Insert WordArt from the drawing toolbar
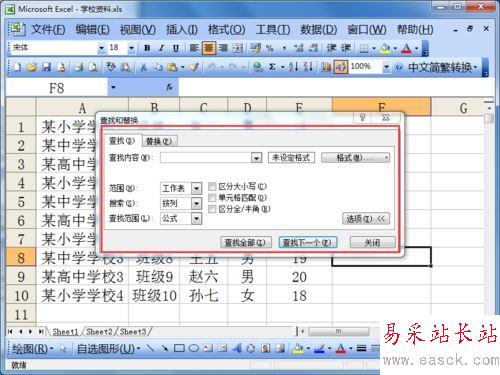 pos(237,349)
